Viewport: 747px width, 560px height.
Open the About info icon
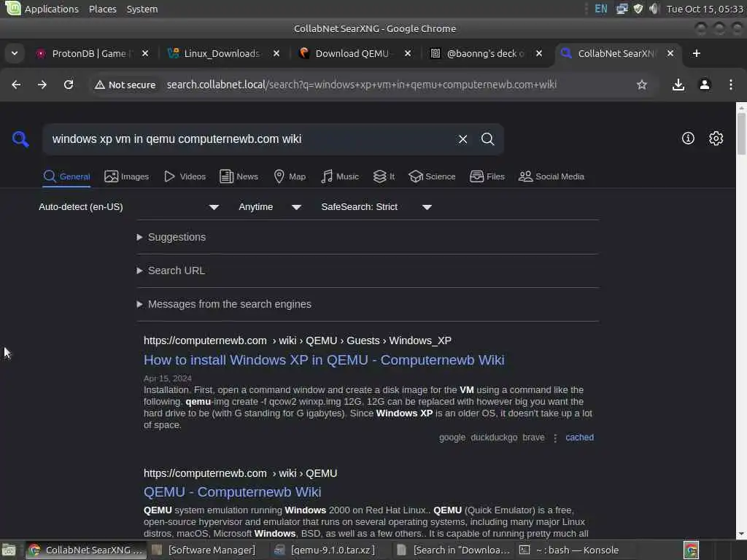coord(688,139)
